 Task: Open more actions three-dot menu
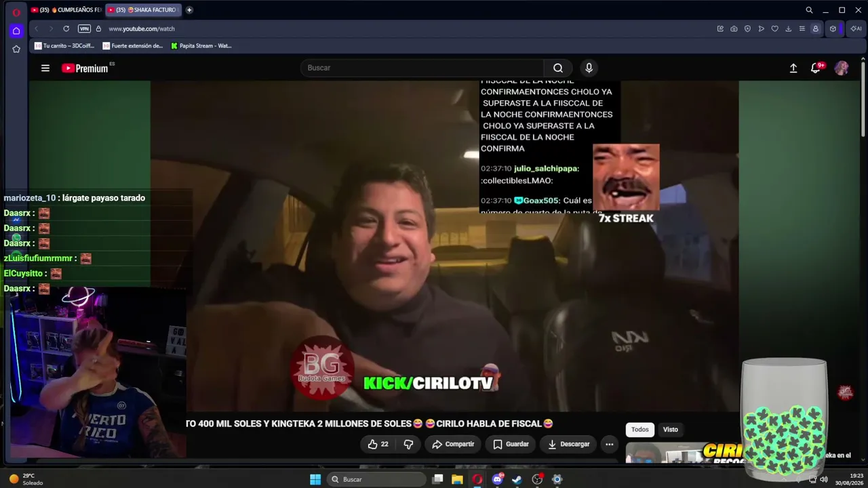click(x=609, y=444)
